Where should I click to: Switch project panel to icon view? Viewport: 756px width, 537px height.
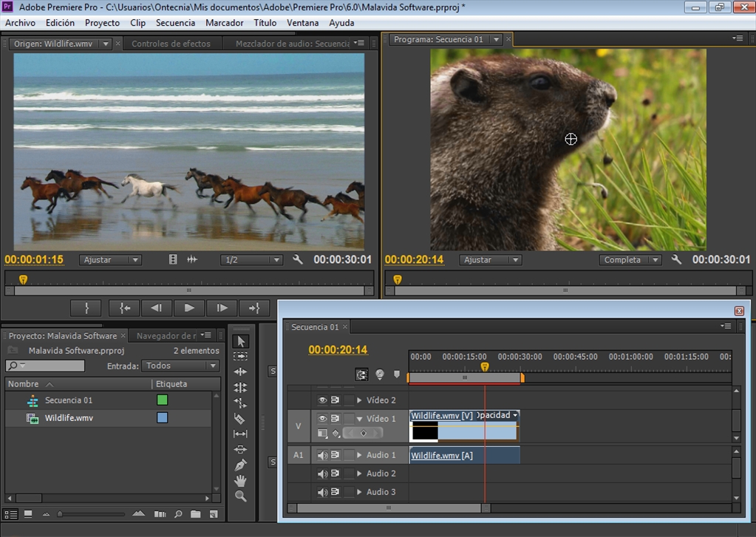click(28, 514)
